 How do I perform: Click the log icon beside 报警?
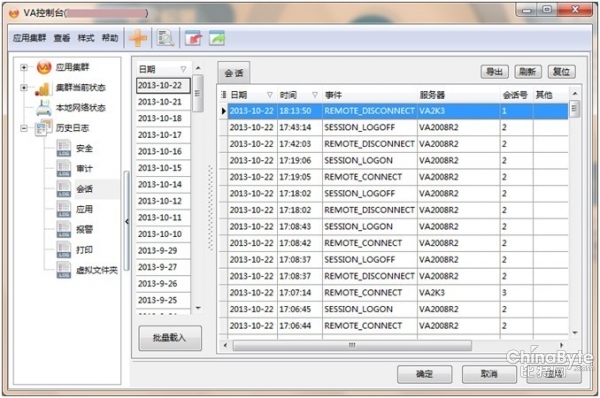point(64,229)
